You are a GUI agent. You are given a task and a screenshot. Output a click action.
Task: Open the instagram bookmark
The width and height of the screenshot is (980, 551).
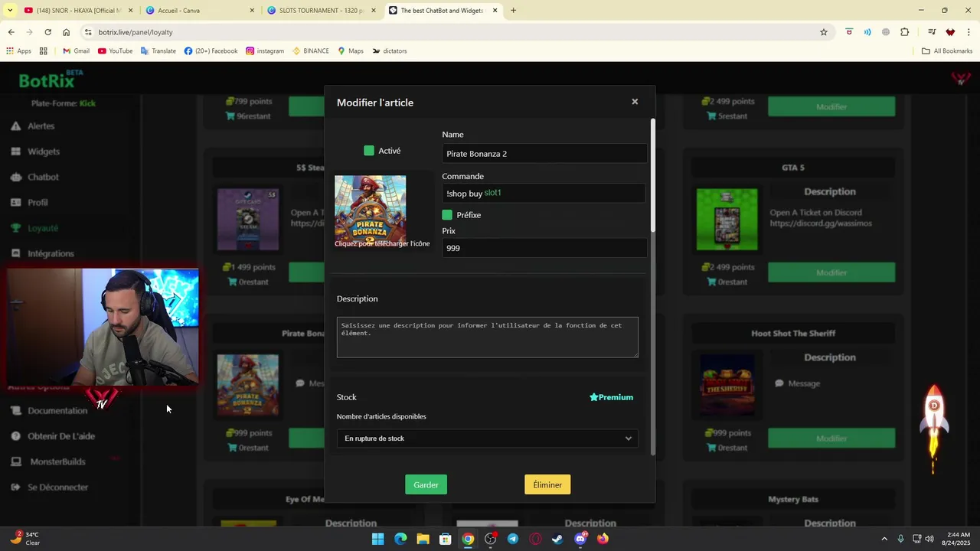[265, 51]
